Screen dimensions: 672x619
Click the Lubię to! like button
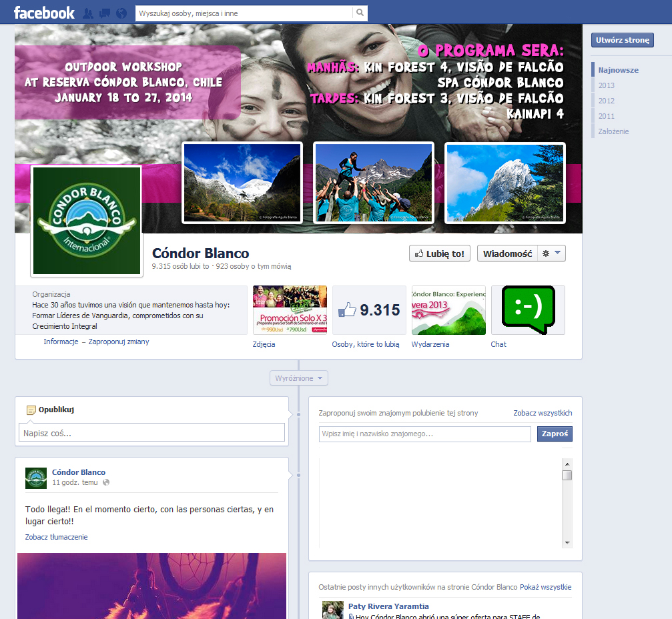440,253
